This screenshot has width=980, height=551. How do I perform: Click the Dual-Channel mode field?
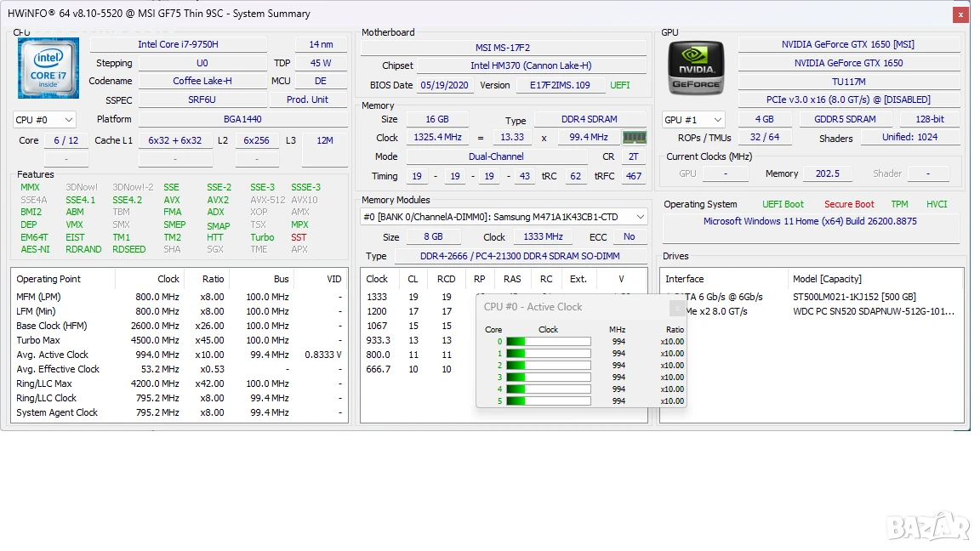496,156
